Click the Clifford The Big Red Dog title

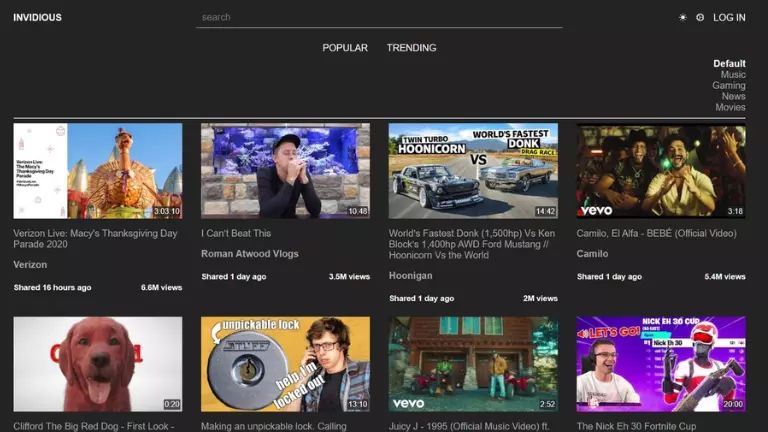point(94,427)
